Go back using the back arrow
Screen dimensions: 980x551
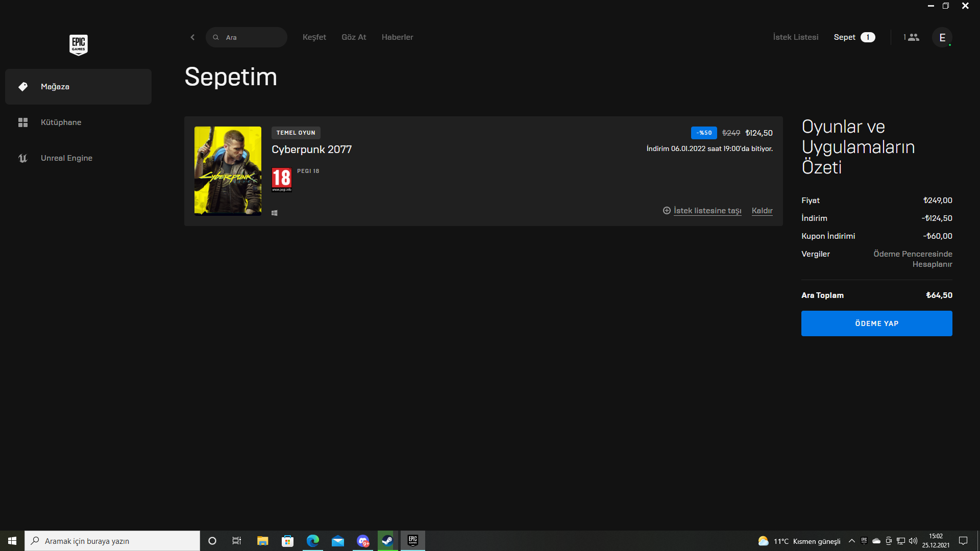coord(192,37)
